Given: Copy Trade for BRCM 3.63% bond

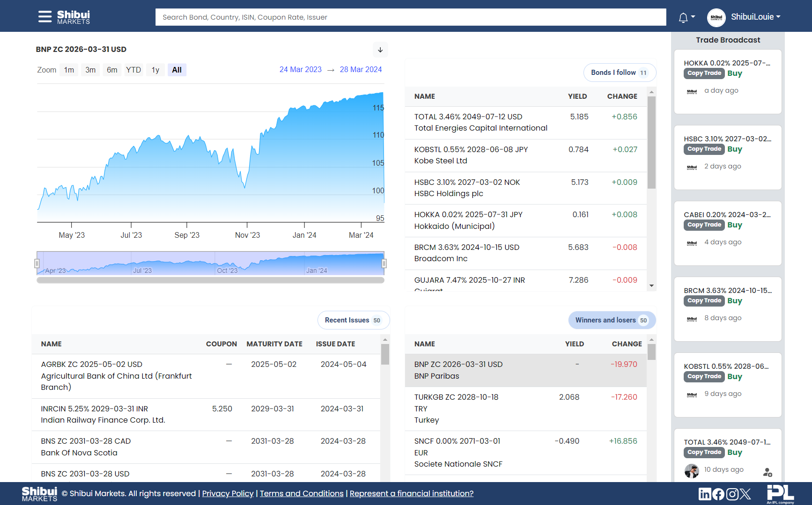Looking at the screenshot, I should point(704,300).
